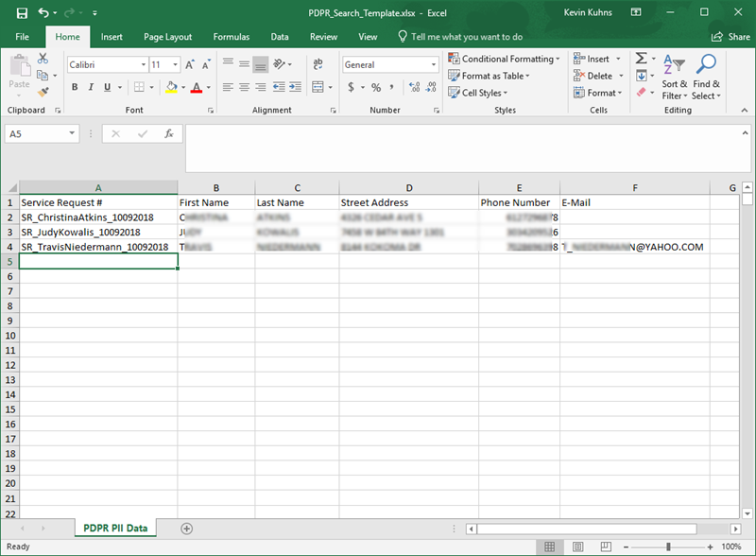Click the Share button
The height and width of the screenshot is (556, 756).
(x=732, y=37)
